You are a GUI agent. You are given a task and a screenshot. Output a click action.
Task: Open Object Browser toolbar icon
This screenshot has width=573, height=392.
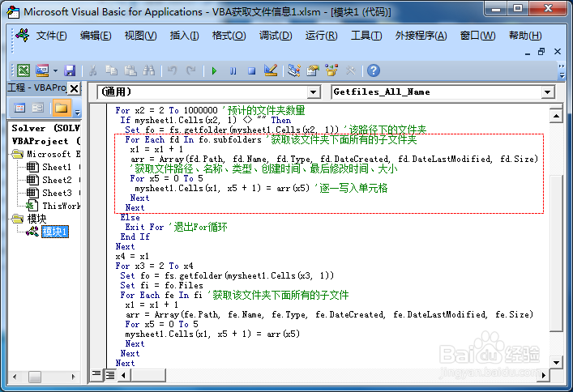[331, 70]
